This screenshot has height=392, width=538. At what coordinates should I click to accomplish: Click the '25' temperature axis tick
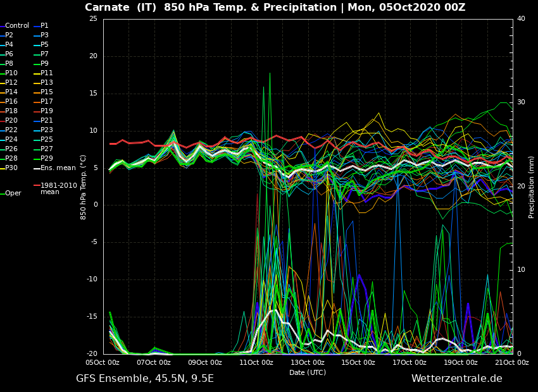coord(93,19)
